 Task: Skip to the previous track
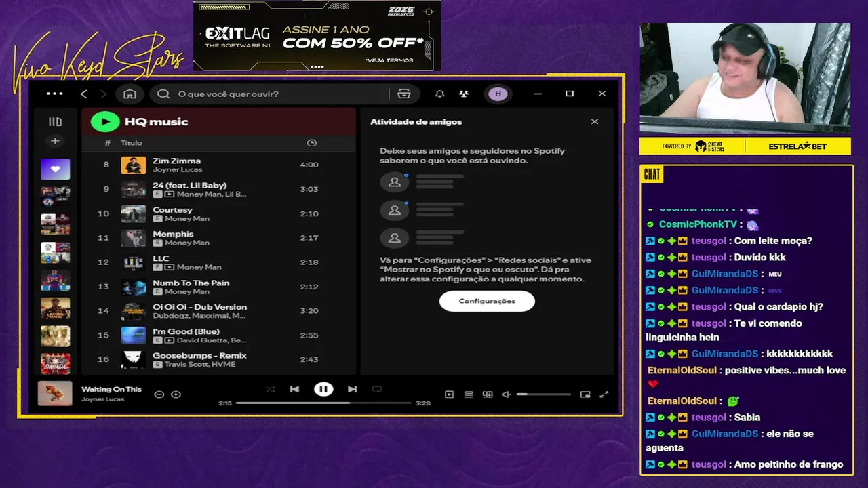pos(294,389)
